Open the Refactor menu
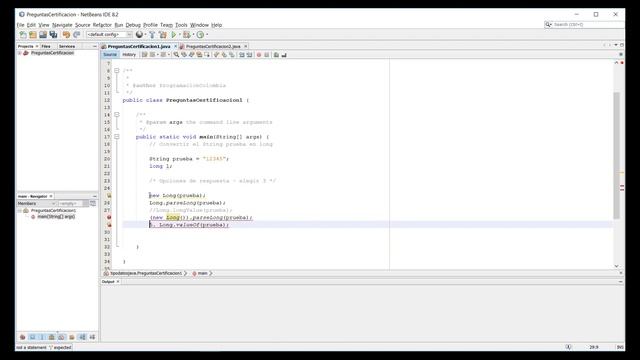This screenshot has width=640, height=360. pos(102,25)
